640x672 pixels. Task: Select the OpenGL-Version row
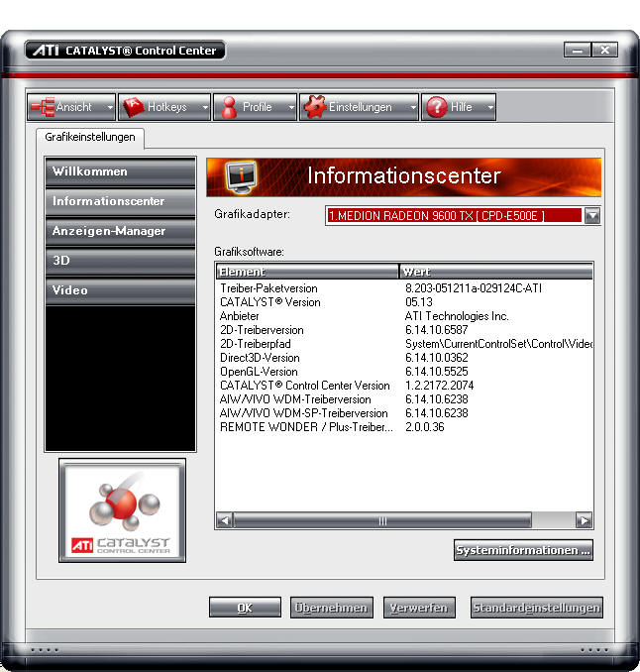click(404, 372)
